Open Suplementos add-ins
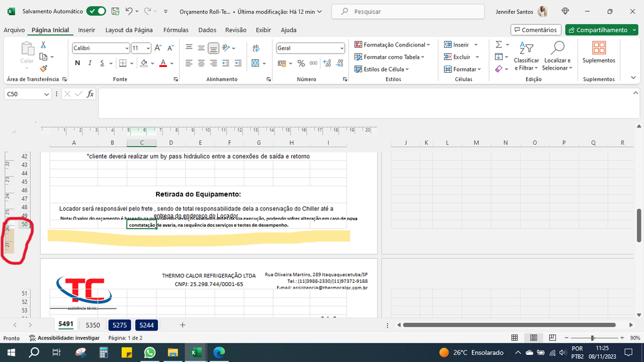 pyautogui.click(x=599, y=52)
